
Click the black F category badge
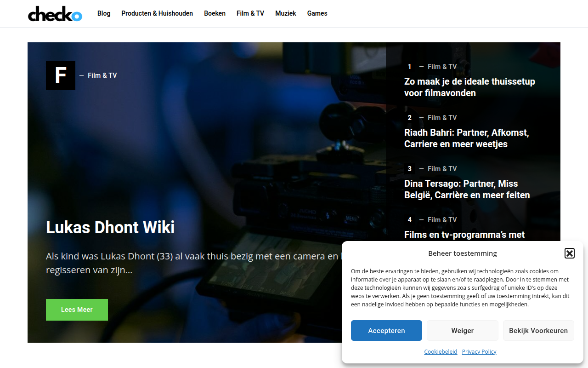point(61,75)
